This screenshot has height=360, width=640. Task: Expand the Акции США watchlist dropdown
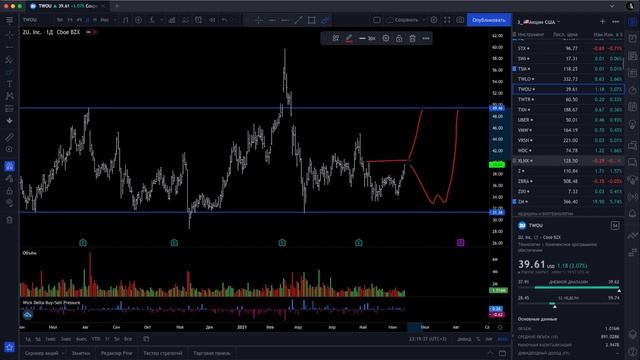coord(558,22)
